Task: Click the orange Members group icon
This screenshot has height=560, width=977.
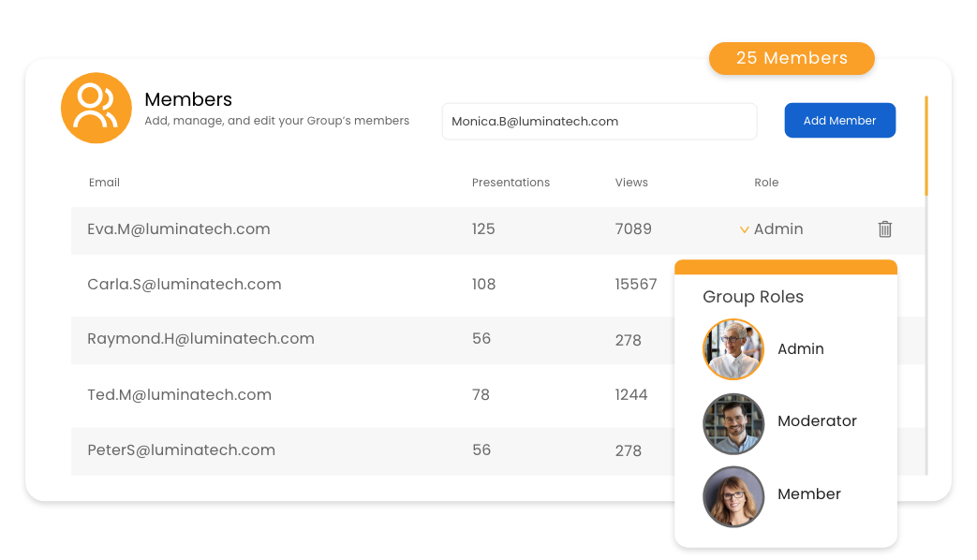Action: [x=96, y=108]
